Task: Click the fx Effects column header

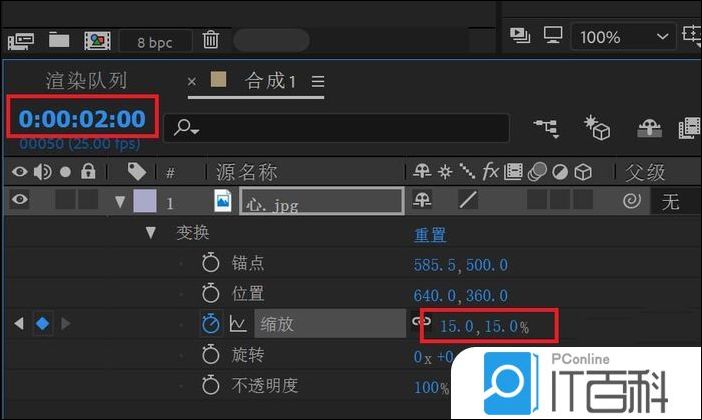Action: (x=490, y=171)
